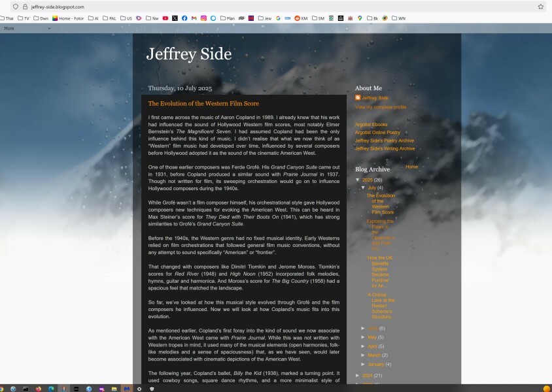Open the Argotist Ebooks link
This screenshot has width=552, height=392.
click(x=371, y=124)
